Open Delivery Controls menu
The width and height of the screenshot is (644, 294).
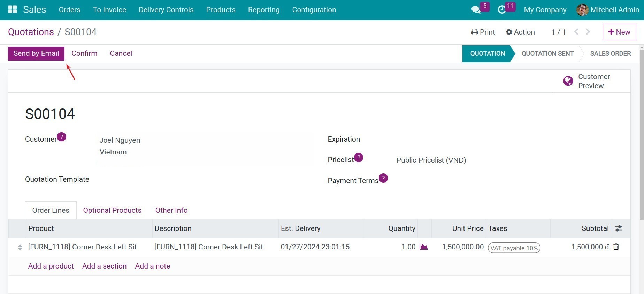coord(166,10)
